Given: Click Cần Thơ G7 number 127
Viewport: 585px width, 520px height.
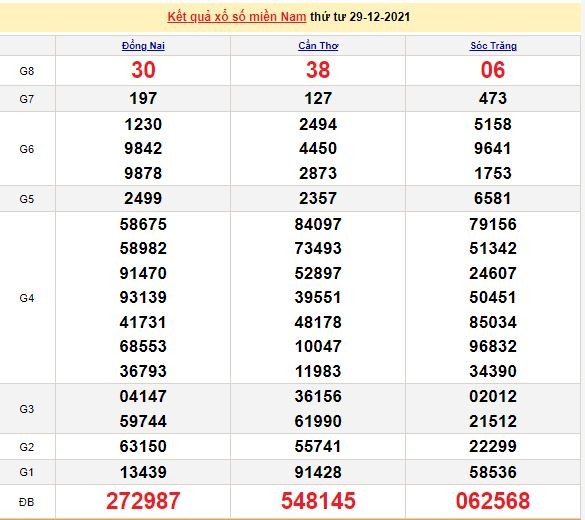Looking at the screenshot, I should (318, 99).
